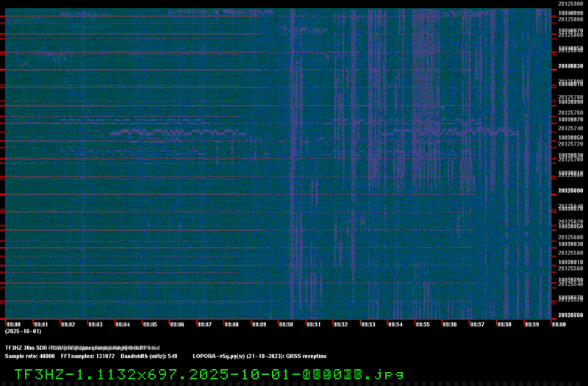Click the 28125900 frequency label at top right
This screenshot has height=386, width=588.
(570, 4)
